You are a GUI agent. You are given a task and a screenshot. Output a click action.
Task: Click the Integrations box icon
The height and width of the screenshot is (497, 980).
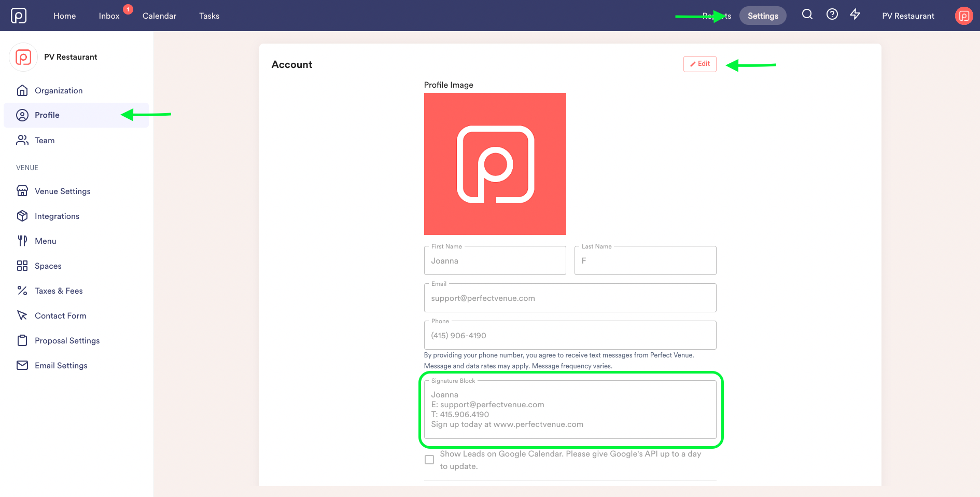tap(23, 216)
